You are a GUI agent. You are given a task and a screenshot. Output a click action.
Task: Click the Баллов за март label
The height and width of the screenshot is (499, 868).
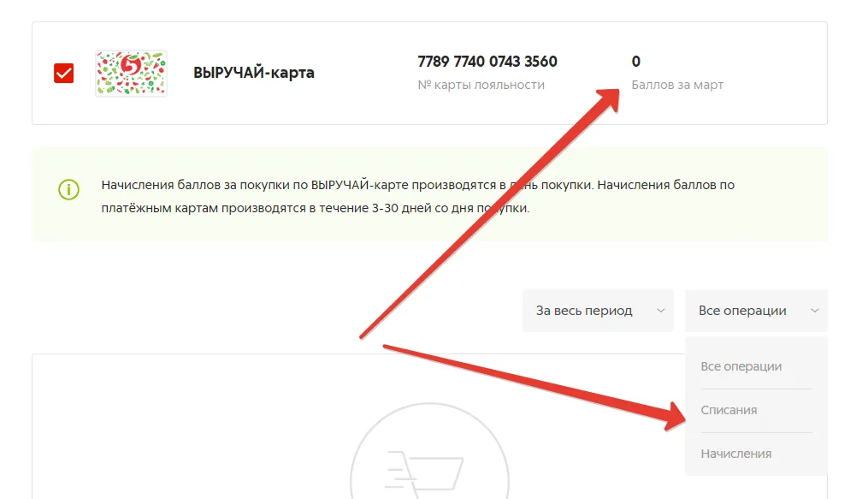click(677, 85)
